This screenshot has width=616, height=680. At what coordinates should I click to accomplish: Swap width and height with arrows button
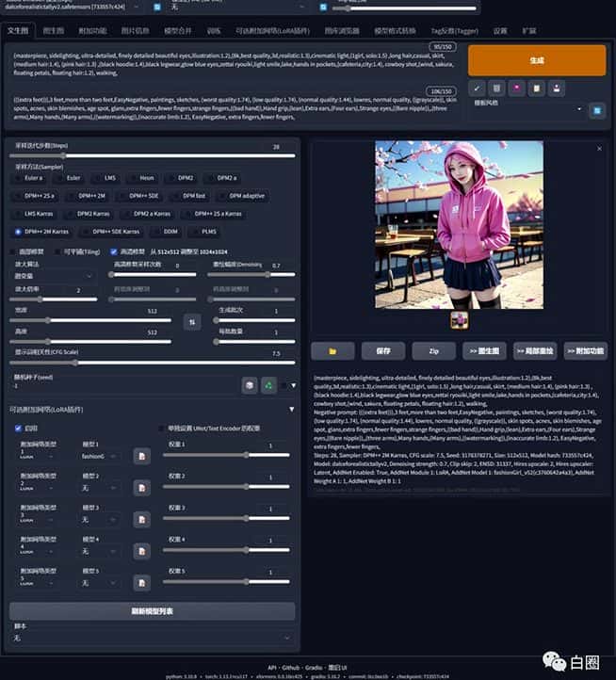[x=192, y=321]
